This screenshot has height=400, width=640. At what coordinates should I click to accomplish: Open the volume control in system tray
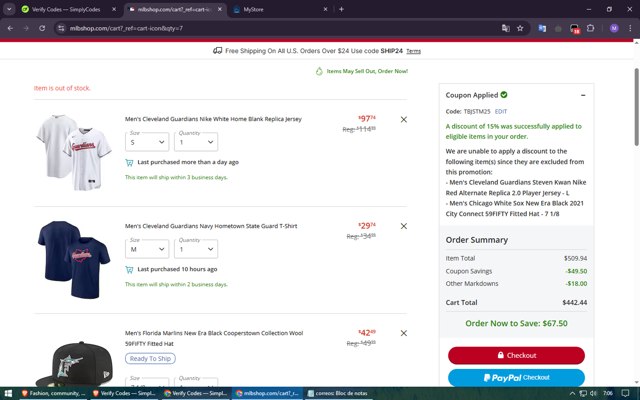coord(593,393)
